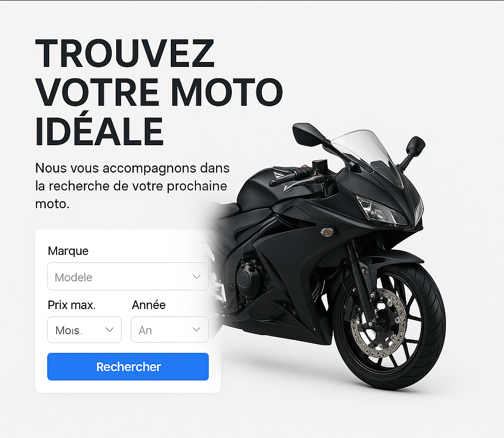The height and width of the screenshot is (438, 504).
Task: Open the An dropdown under Année
Action: [170, 329]
